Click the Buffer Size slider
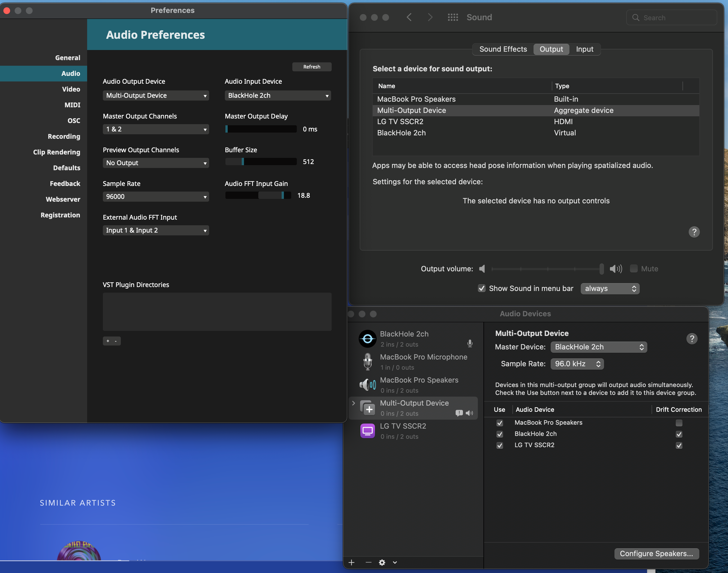 tap(261, 162)
